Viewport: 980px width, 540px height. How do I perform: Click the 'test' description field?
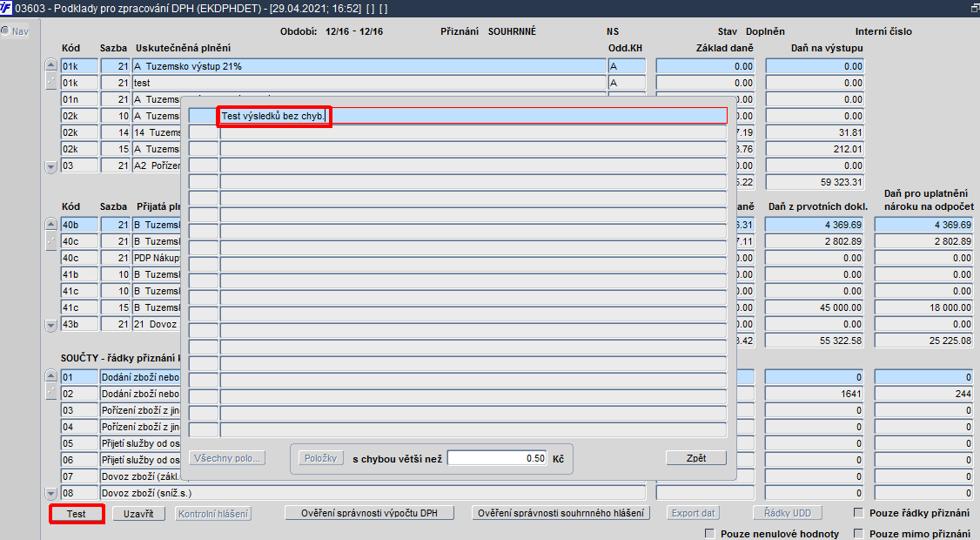coord(369,83)
